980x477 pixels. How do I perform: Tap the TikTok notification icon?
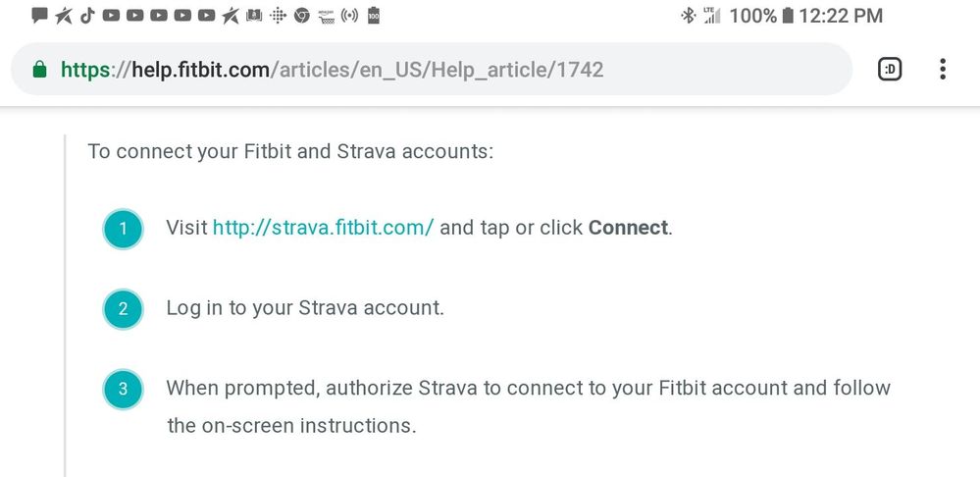click(87, 16)
